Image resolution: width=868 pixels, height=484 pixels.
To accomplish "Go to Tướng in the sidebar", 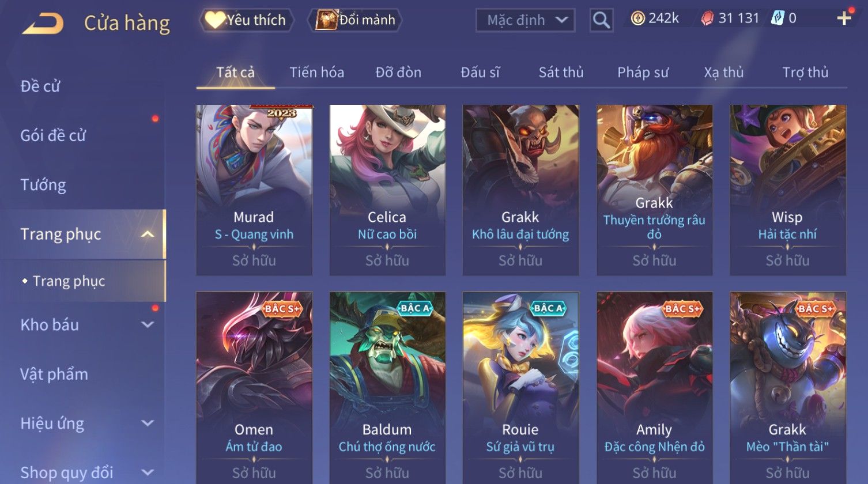I will click(x=43, y=185).
